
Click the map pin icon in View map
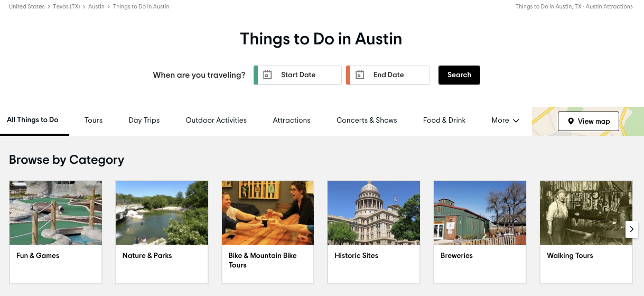pos(571,122)
